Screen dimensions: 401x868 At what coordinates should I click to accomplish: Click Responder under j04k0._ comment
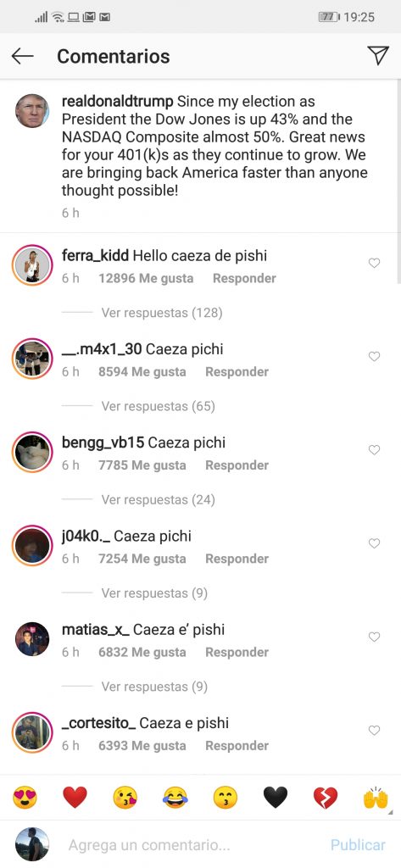[237, 559]
